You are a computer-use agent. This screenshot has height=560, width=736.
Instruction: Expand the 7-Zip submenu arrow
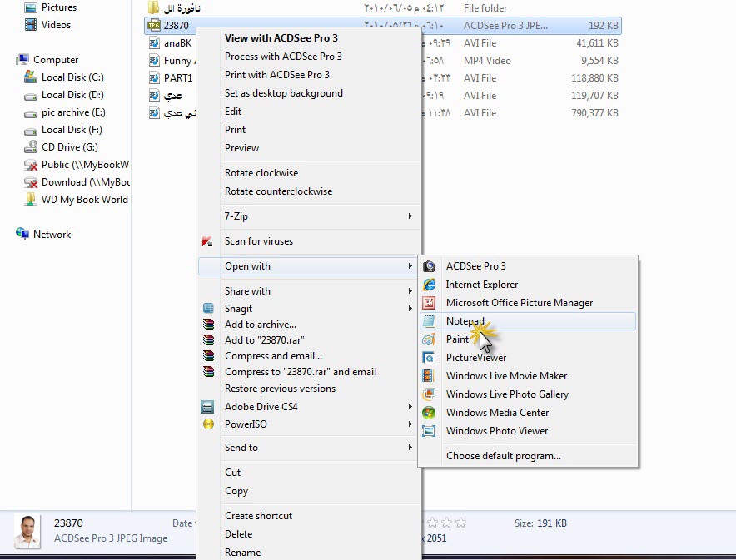point(410,216)
